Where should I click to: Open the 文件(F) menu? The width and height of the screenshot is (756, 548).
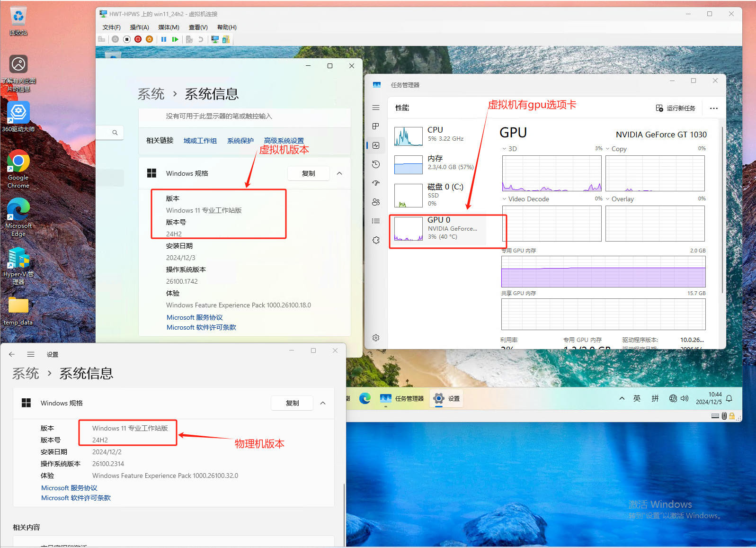(x=112, y=27)
